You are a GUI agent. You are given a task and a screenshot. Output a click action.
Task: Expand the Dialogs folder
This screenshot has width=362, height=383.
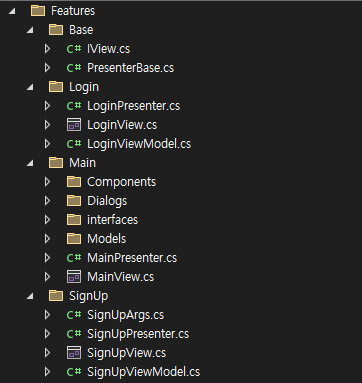(x=47, y=201)
